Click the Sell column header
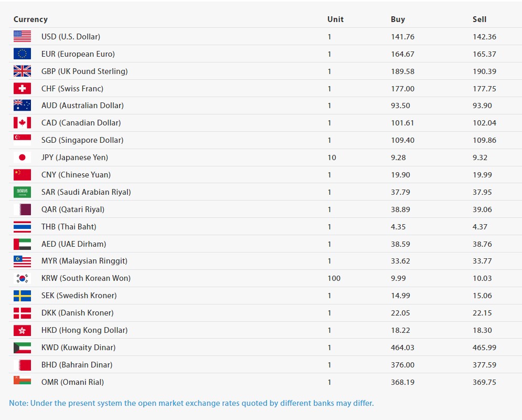 pos(479,19)
